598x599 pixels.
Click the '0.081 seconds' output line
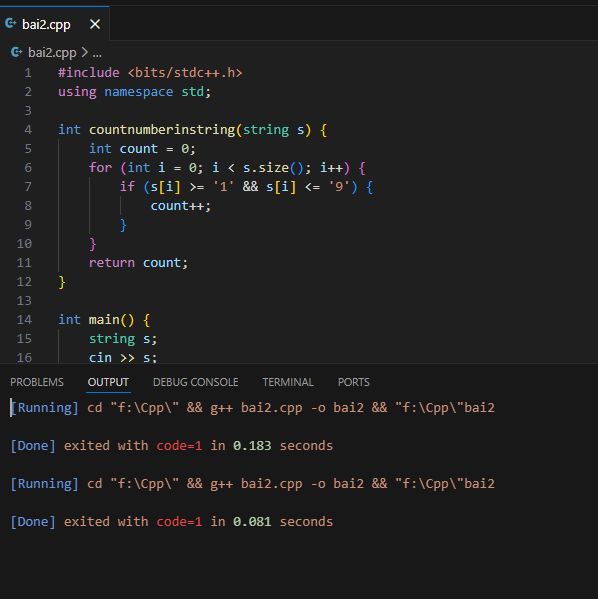(x=172, y=522)
